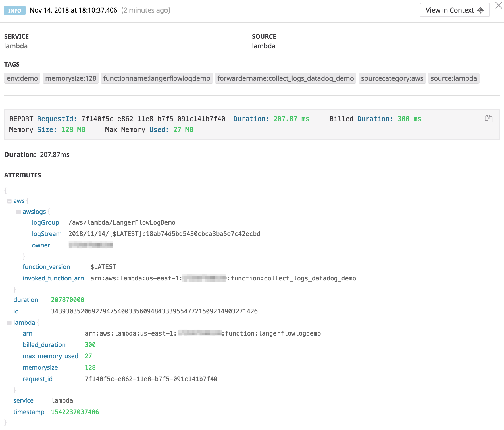This screenshot has width=504, height=430.
Task: Click the forwardername:collect_logs_datadog_demo tag
Action: click(x=286, y=78)
